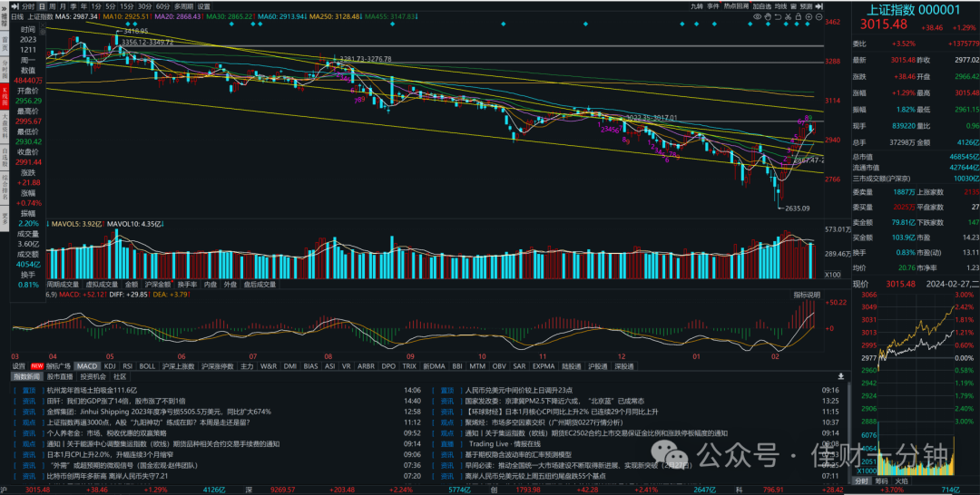
Task: Open headline 杭州龙年首场土拍吸金111.6亿
Action: click(92, 390)
